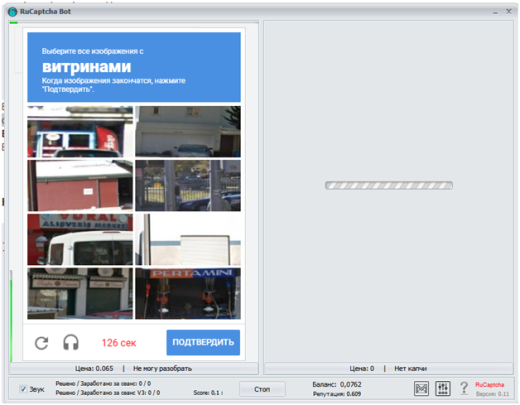Click 'Не могу разобрать' under the captcha
This screenshot has width=520, height=405.
[162, 368]
